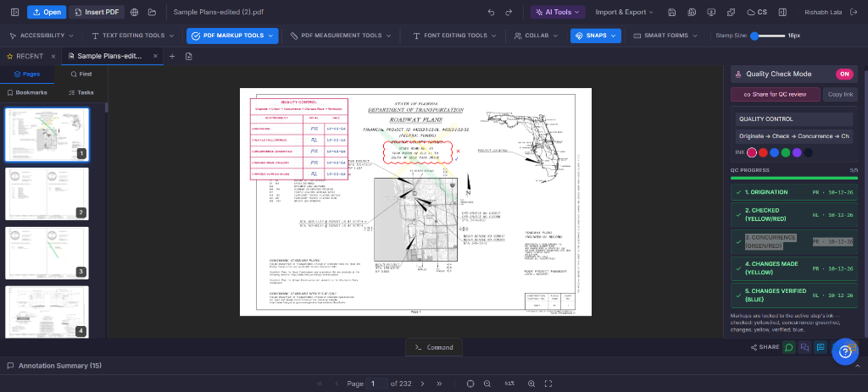Switch to the RECENT tab

(25, 57)
